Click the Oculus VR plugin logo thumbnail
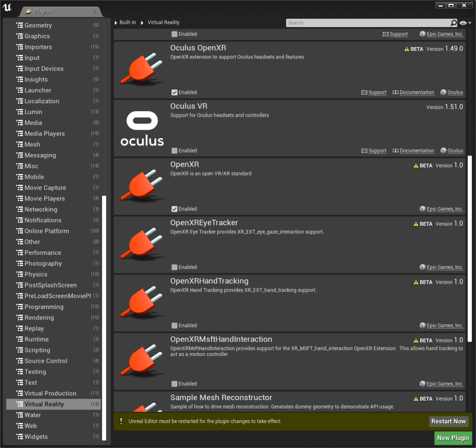This screenshot has width=476, height=448. (x=142, y=128)
